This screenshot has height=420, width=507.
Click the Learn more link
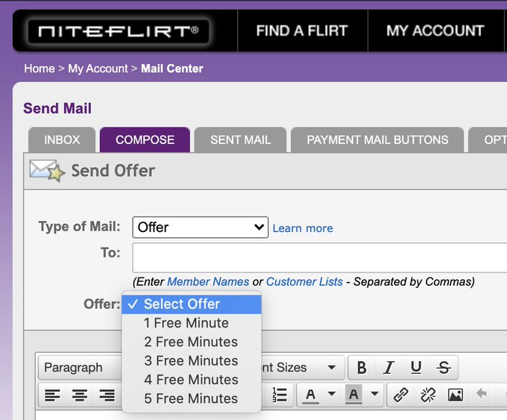coord(303,228)
